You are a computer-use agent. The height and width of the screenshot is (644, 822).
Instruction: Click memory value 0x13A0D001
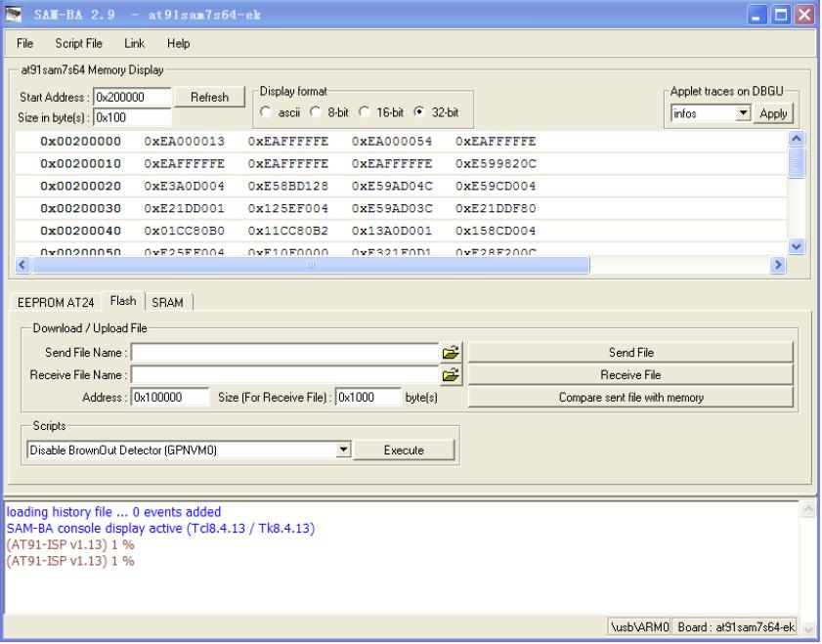click(x=392, y=231)
